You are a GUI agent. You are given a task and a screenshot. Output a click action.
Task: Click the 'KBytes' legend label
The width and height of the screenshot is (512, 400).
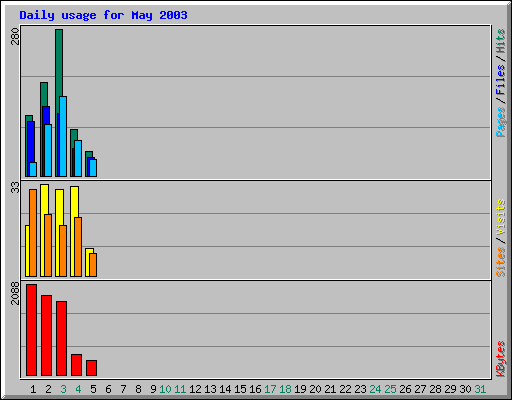[x=501, y=359]
